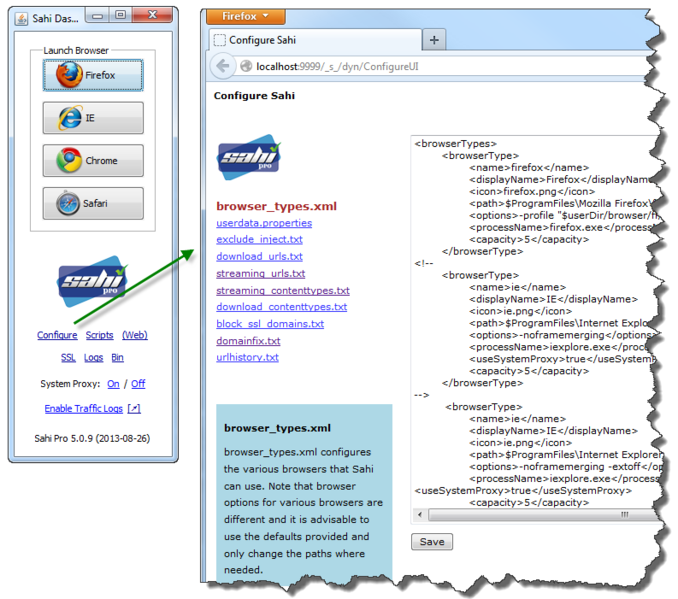Open userdata.properties config file
Image resolution: width=678 pixels, height=599 pixels.
click(264, 223)
